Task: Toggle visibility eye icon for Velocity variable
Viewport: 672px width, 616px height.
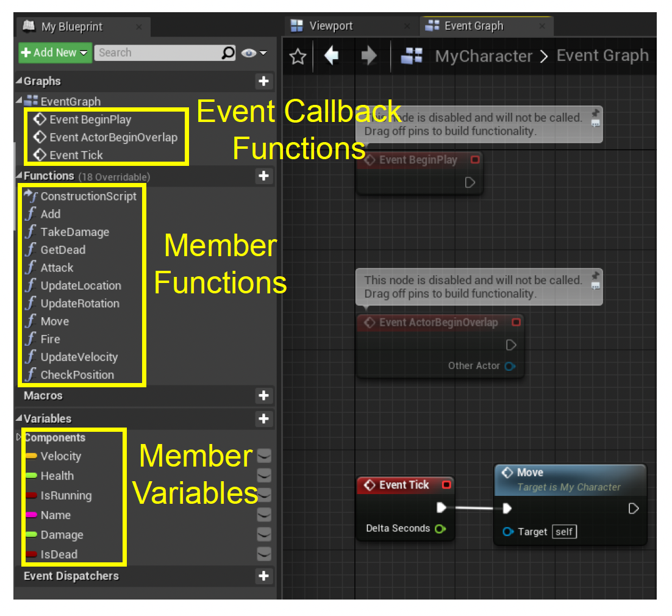Action: (x=263, y=456)
